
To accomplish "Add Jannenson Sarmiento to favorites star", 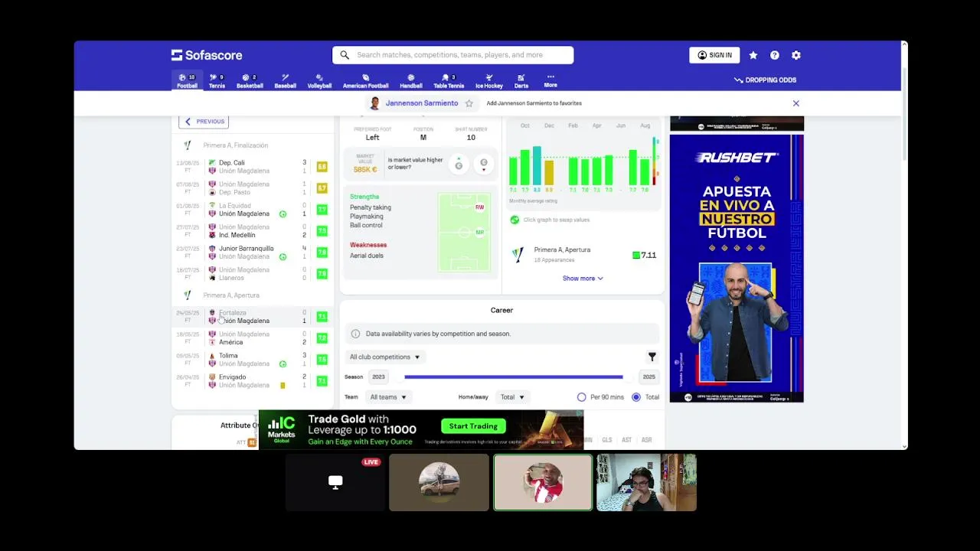I will point(469,103).
